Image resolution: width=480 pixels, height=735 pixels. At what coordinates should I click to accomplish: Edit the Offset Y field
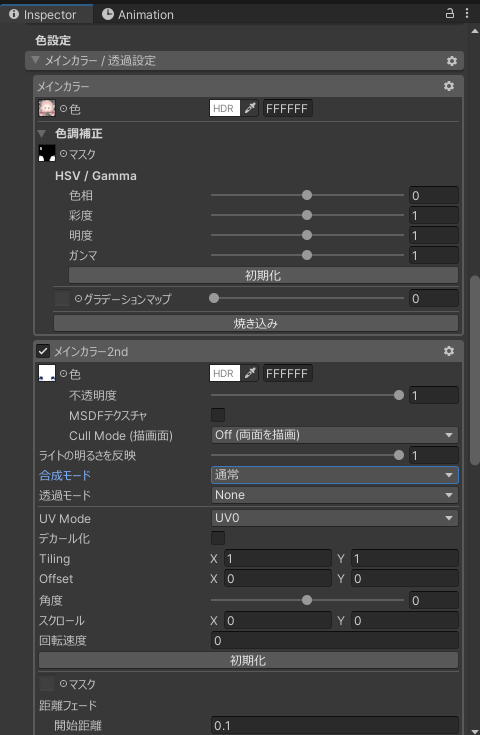(405, 578)
